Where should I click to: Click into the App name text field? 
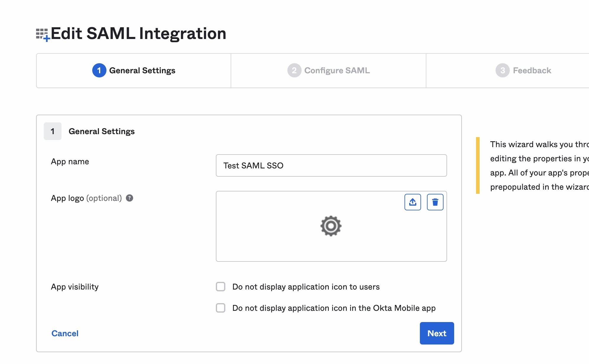coord(331,165)
